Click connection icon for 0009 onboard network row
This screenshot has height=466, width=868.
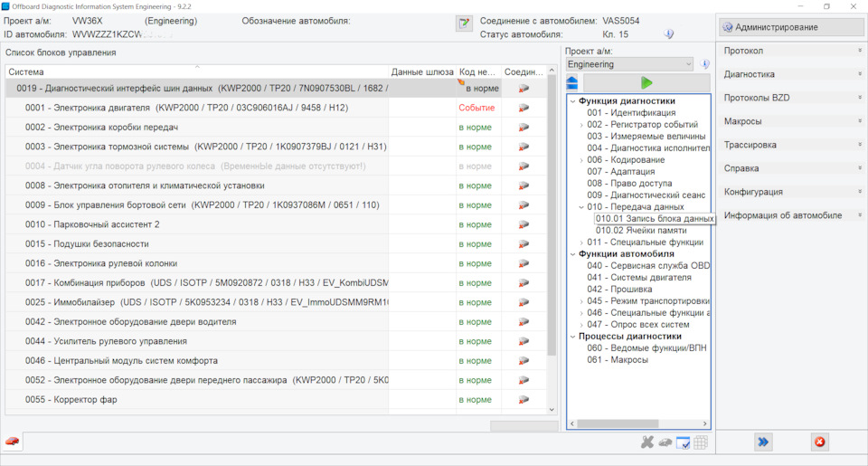524,205
